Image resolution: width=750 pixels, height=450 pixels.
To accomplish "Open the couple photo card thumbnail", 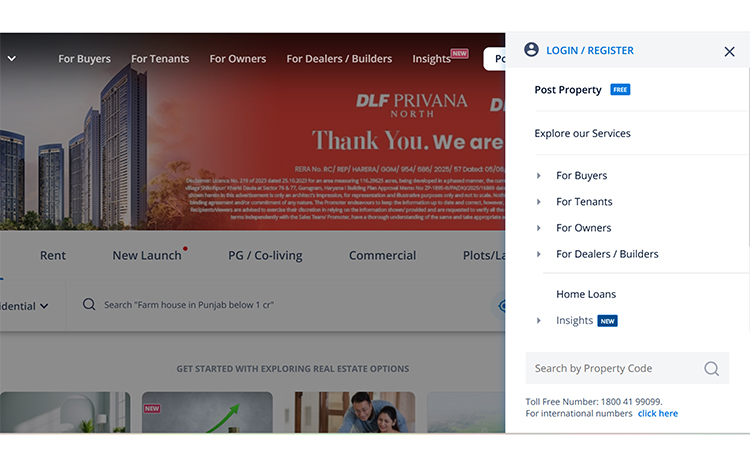I will [x=354, y=412].
